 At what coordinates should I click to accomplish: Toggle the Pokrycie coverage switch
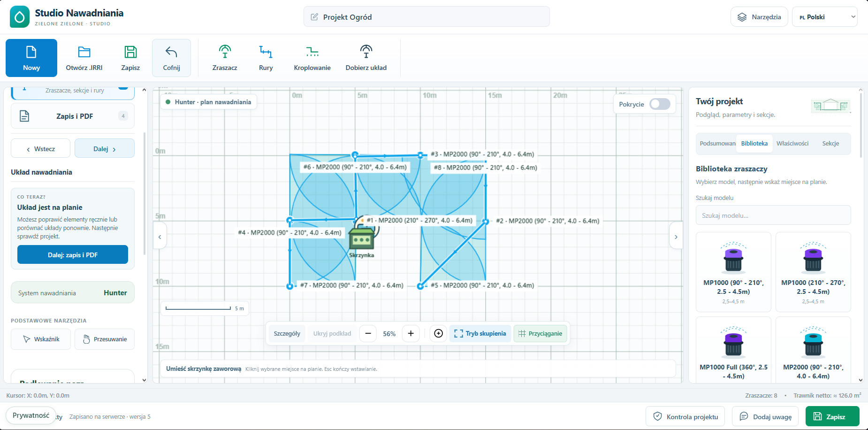tap(660, 104)
